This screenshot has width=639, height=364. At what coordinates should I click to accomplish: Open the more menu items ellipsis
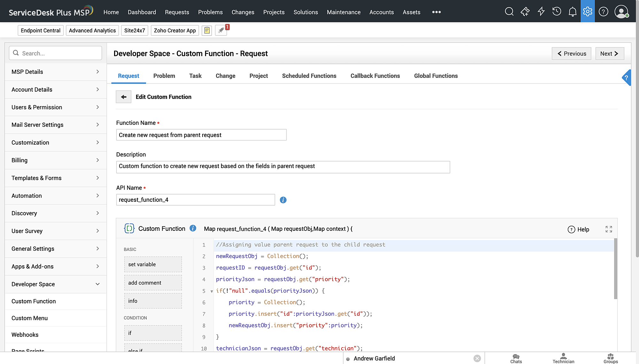pos(436,12)
